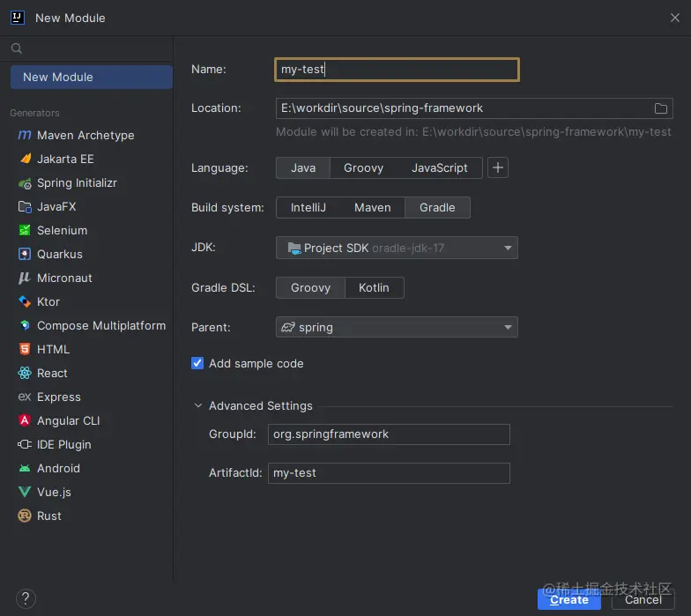Set Gradle DSL to Groovy
691x616 pixels.
pyautogui.click(x=310, y=287)
